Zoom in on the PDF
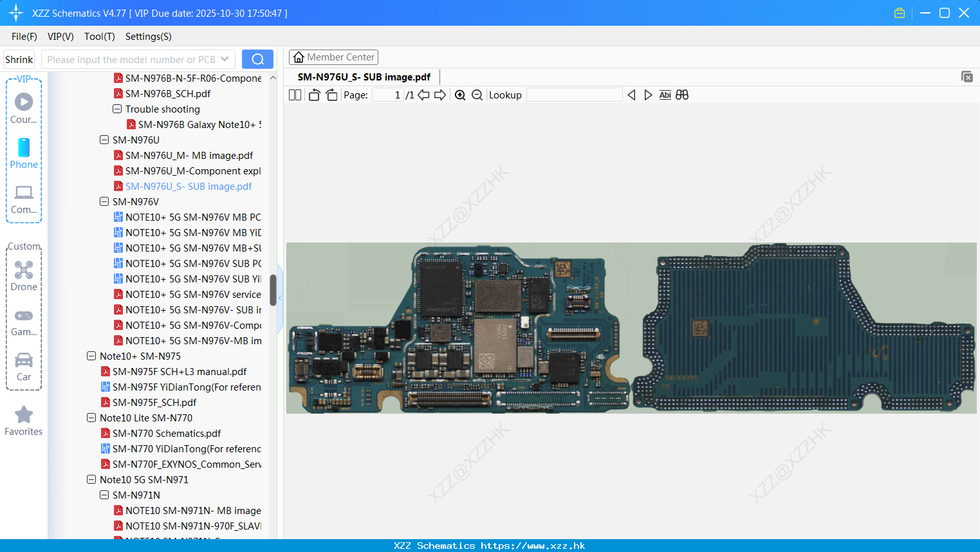 tap(460, 95)
